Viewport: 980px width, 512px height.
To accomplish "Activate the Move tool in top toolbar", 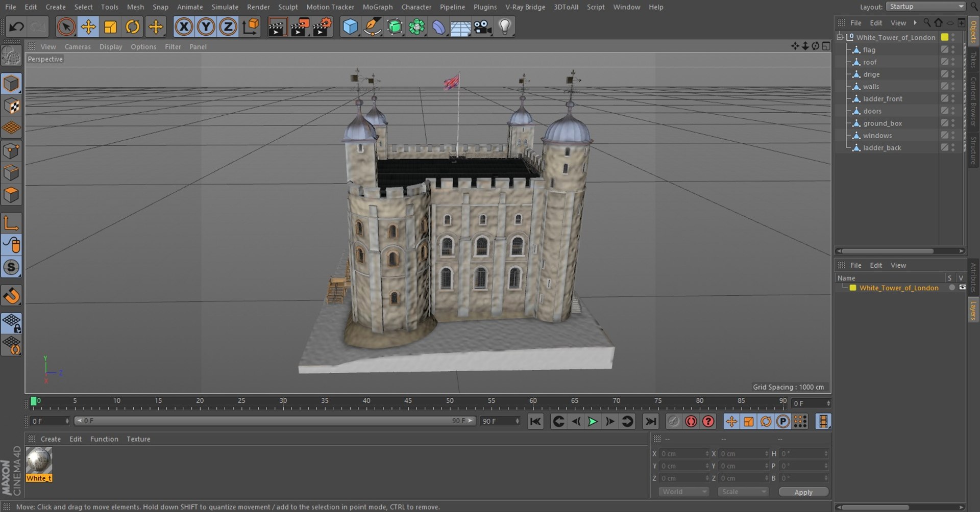I will click(x=88, y=27).
